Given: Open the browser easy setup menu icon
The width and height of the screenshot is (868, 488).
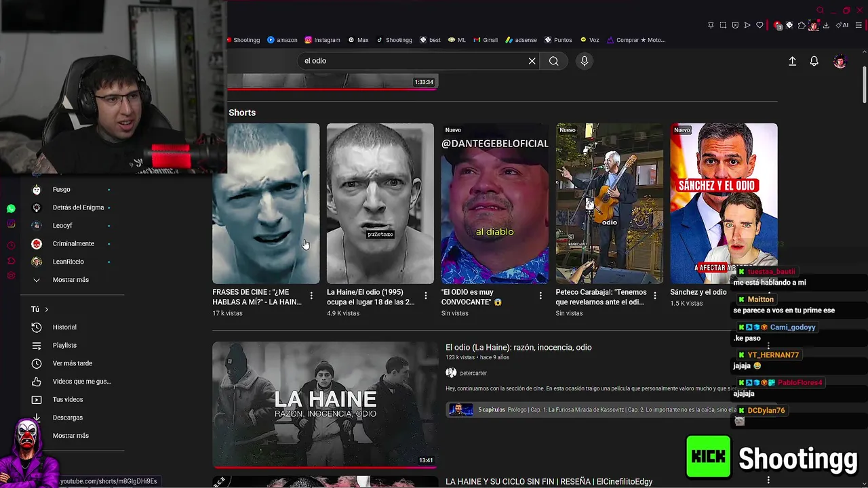Looking at the screenshot, I should (859, 25).
